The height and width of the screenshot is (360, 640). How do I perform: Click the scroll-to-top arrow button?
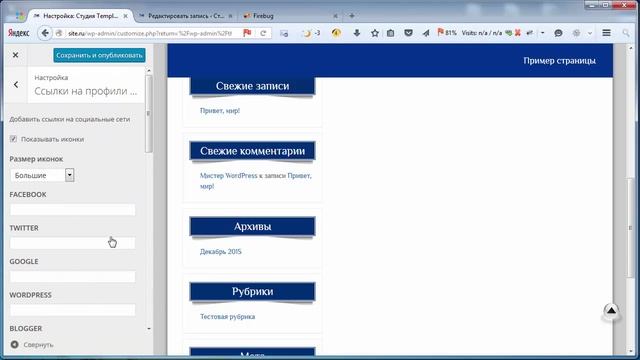[611, 312]
